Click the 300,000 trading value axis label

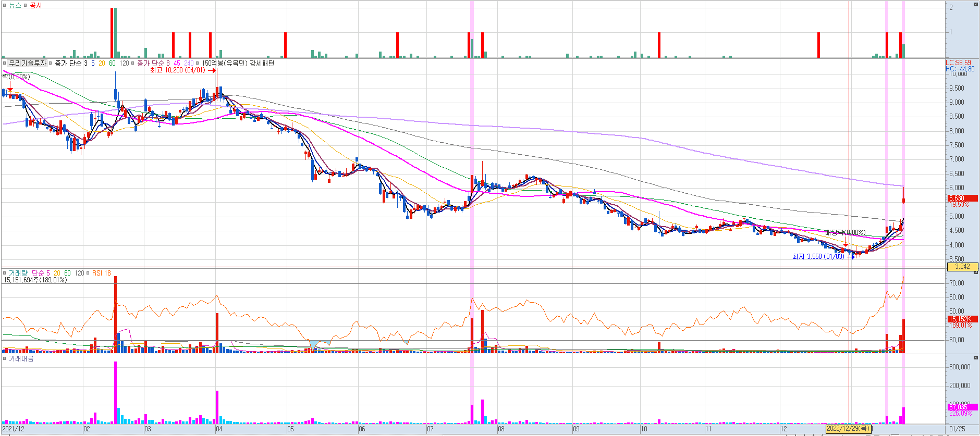point(960,367)
